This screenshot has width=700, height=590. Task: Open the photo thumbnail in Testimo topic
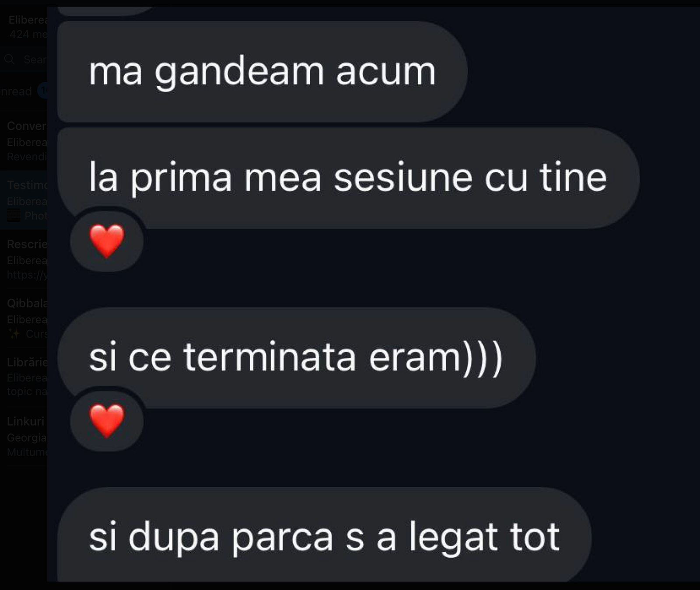coord(13,216)
